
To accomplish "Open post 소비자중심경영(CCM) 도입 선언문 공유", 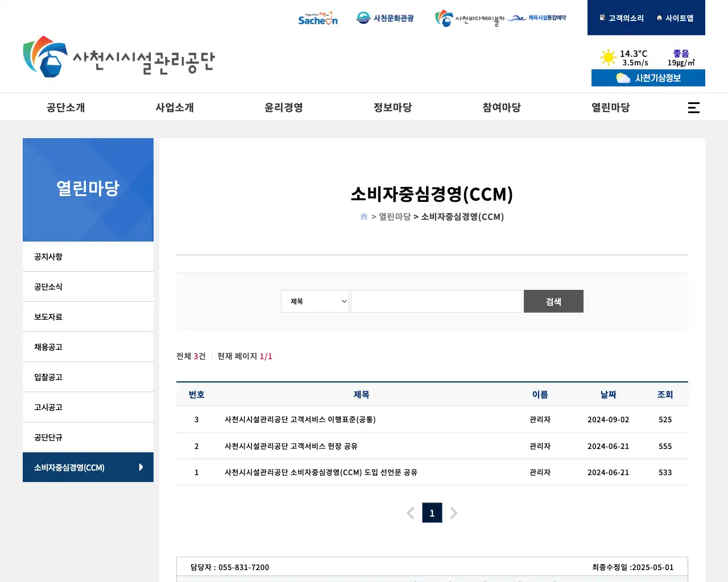I will (321, 472).
